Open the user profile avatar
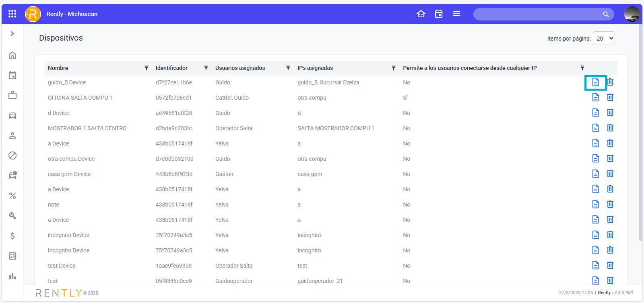Screen dimensions: 644x303 pos(632,14)
